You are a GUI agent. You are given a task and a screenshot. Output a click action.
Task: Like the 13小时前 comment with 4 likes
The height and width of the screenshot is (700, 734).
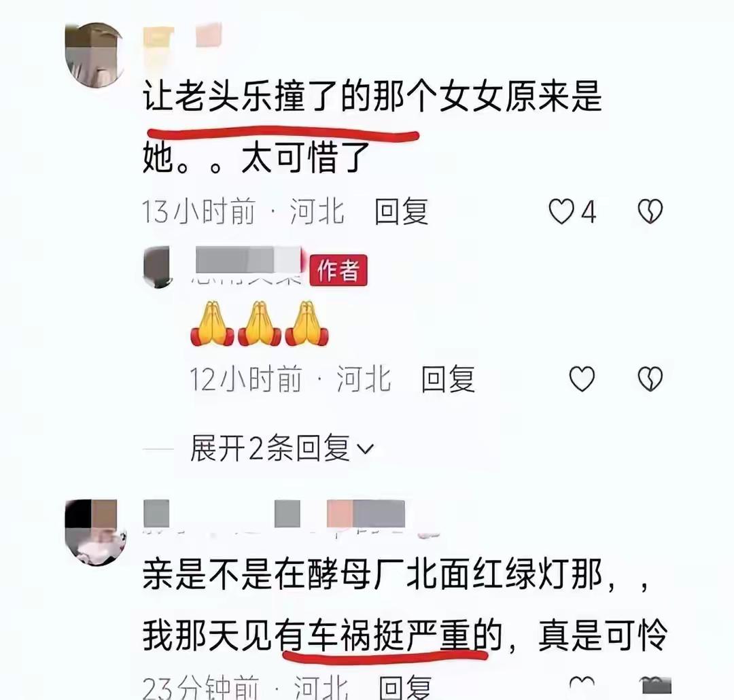pyautogui.click(x=561, y=211)
